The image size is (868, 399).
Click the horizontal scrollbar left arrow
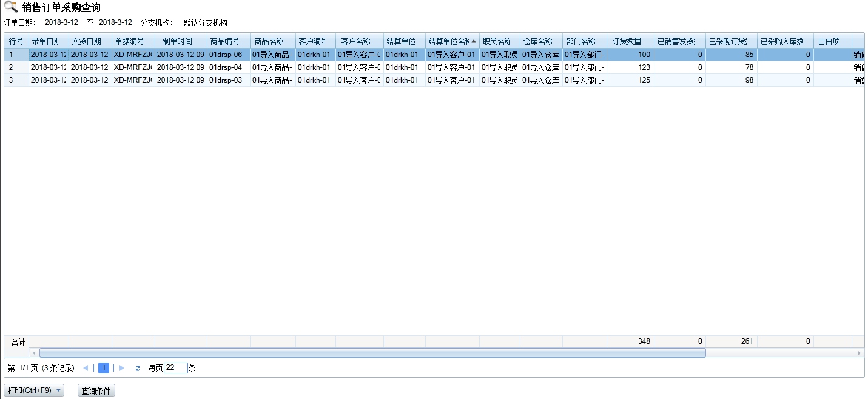(34, 353)
